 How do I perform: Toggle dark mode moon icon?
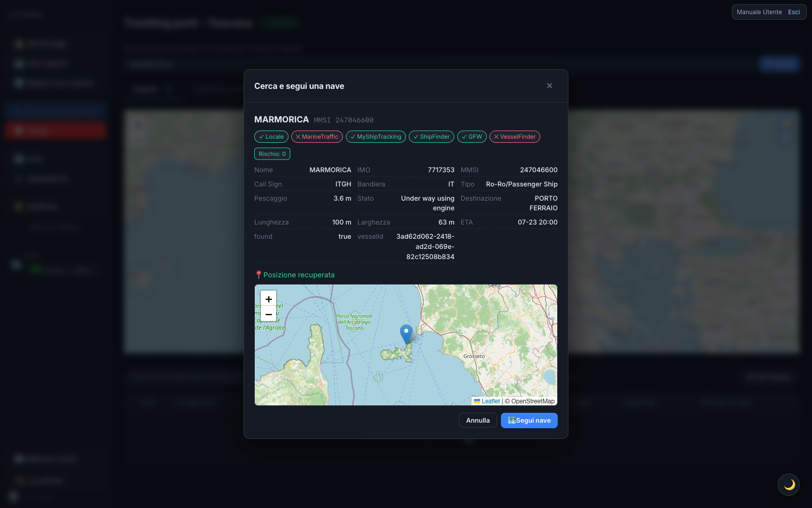pyautogui.click(x=789, y=485)
